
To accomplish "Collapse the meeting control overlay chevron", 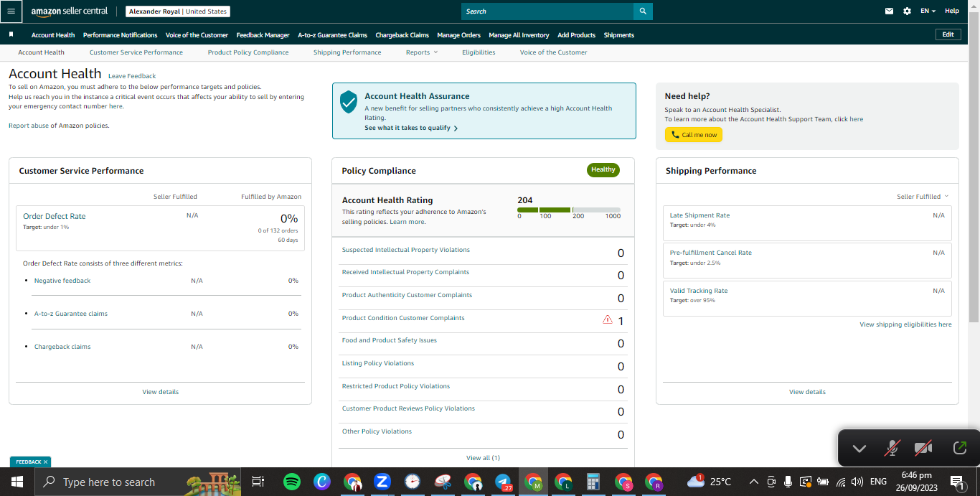I will [859, 449].
